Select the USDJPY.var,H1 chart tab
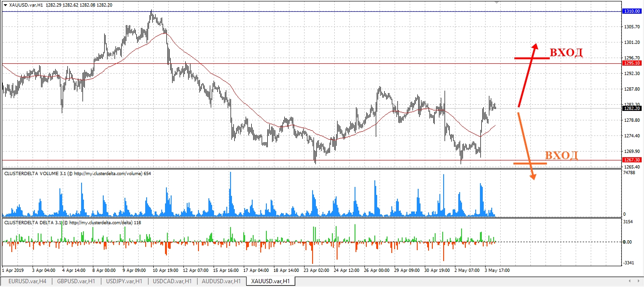The image size is (644, 287). (x=124, y=281)
